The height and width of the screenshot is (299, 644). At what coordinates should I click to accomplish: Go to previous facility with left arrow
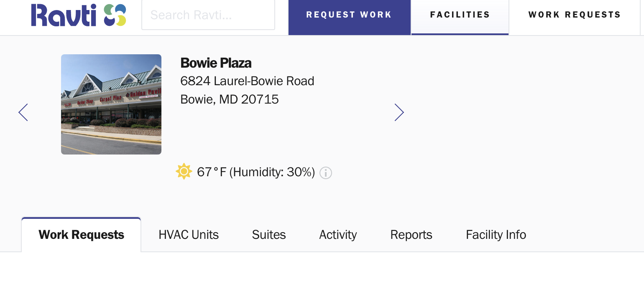23,112
